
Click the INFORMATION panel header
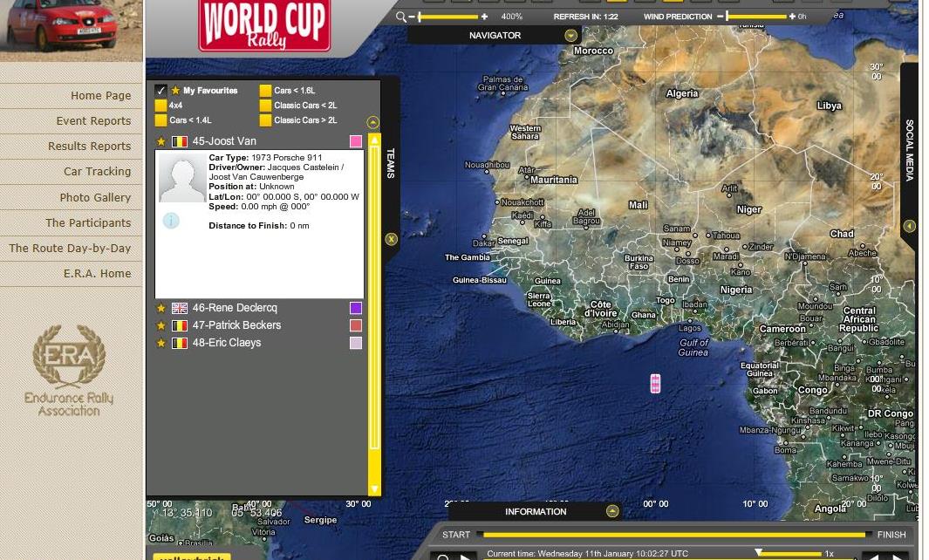click(x=536, y=511)
